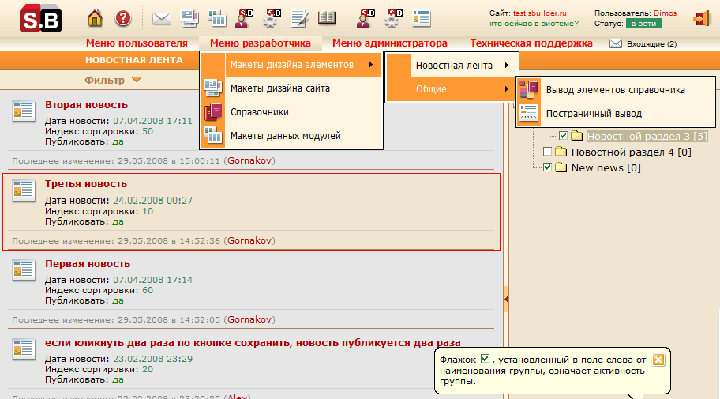Click the НОВОСТНАЯ ЛЕНТА header tab

(134, 60)
